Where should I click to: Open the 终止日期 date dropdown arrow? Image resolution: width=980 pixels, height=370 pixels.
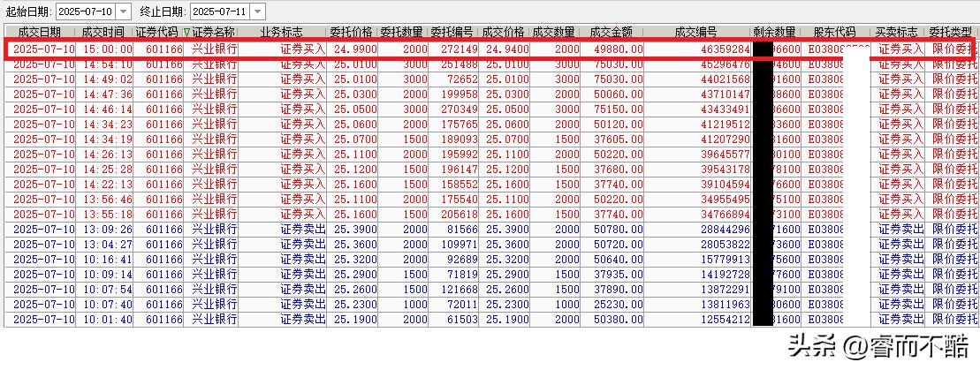click(256, 11)
